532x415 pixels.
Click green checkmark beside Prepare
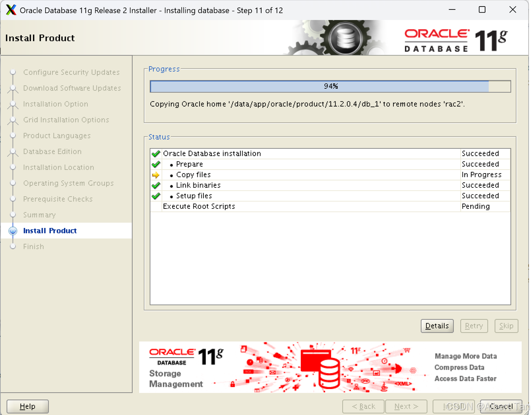[x=156, y=164]
